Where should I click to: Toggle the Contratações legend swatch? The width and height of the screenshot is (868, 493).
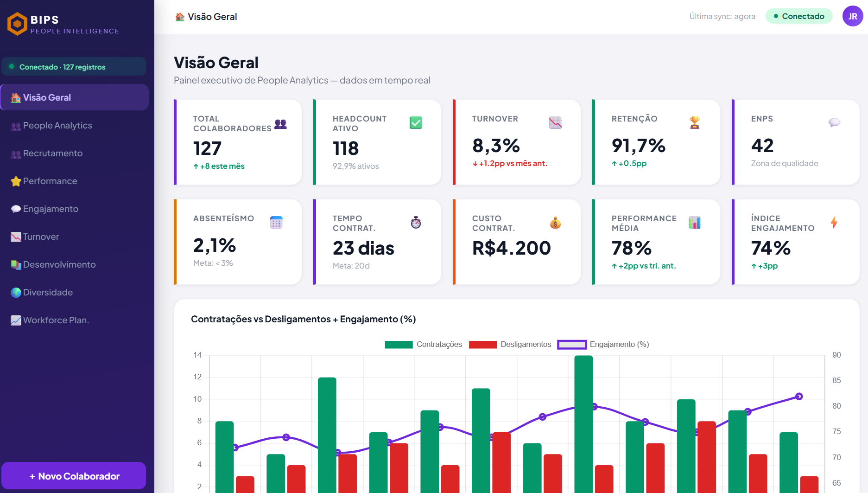(x=399, y=345)
